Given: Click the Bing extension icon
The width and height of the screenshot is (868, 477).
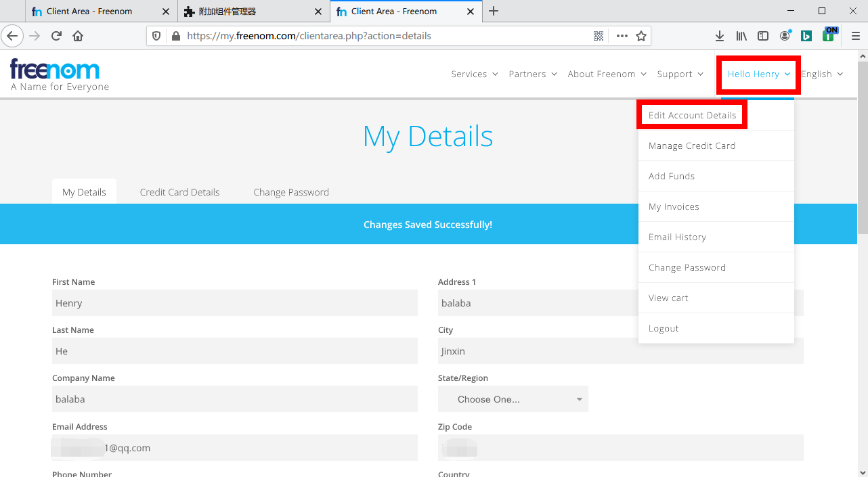Looking at the screenshot, I should coord(806,36).
